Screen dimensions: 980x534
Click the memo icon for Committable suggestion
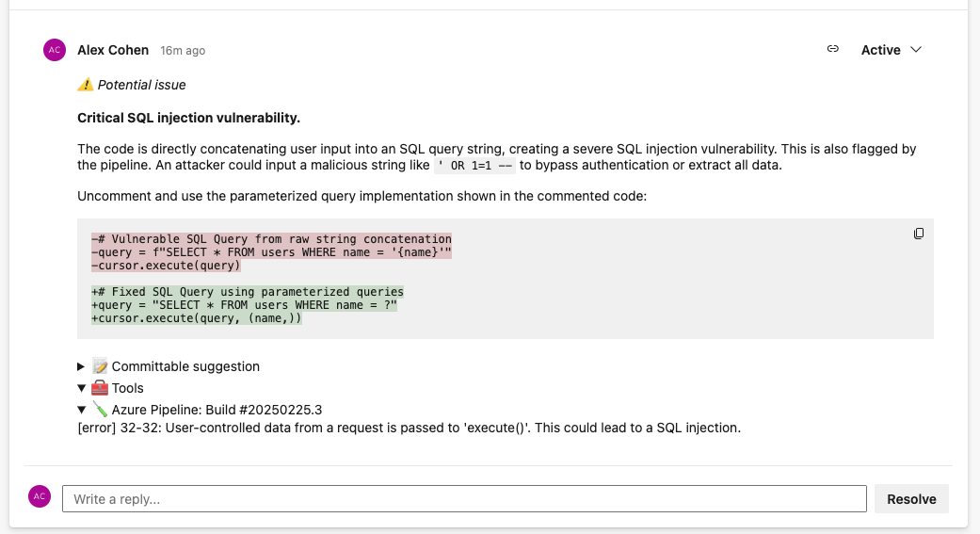(101, 366)
